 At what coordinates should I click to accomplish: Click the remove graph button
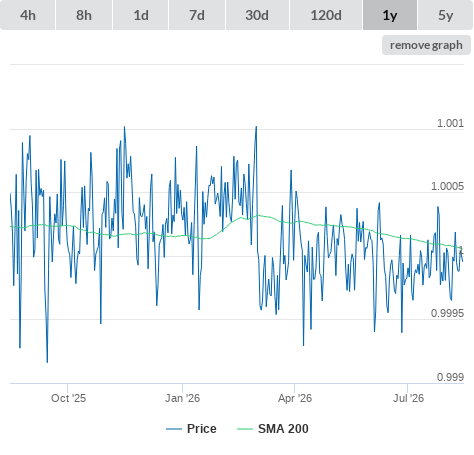click(x=426, y=45)
